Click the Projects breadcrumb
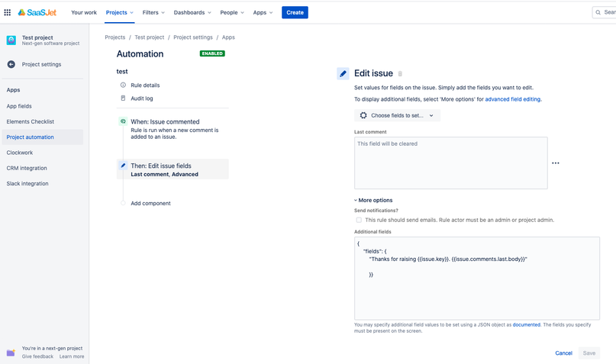 coord(115,37)
